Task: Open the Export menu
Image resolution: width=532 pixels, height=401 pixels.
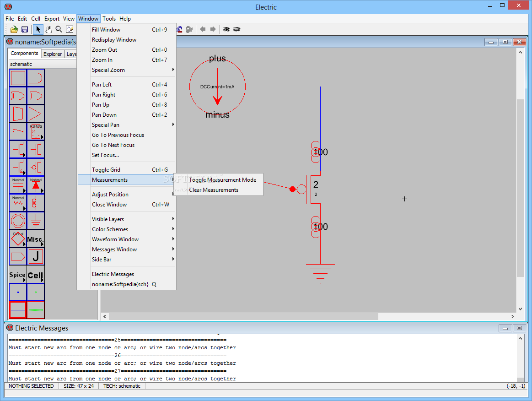Action: 52,19
